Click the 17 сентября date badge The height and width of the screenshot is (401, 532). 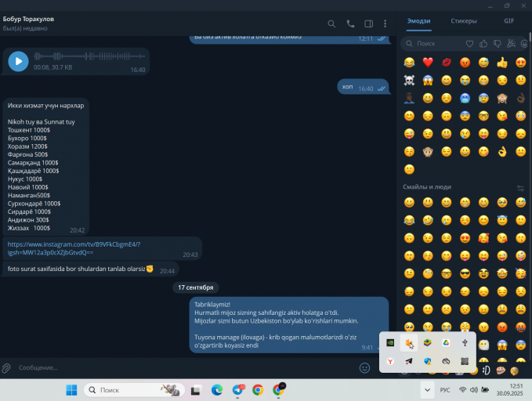196,287
